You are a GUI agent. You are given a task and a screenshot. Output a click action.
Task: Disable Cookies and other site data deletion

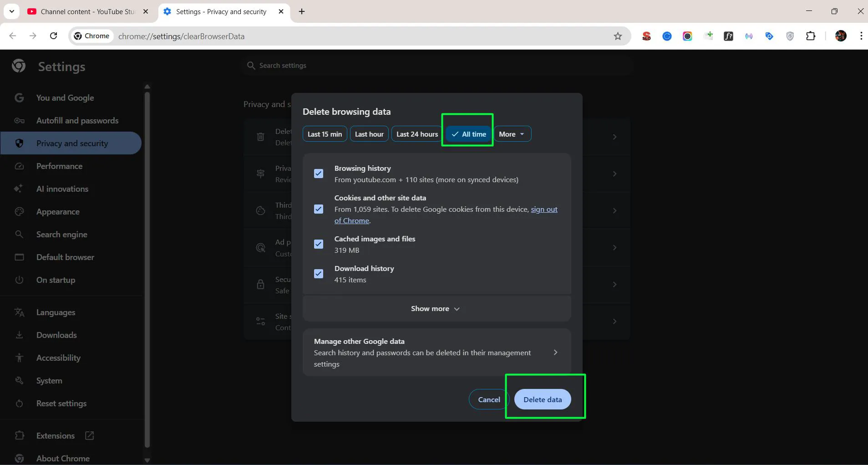(x=318, y=209)
